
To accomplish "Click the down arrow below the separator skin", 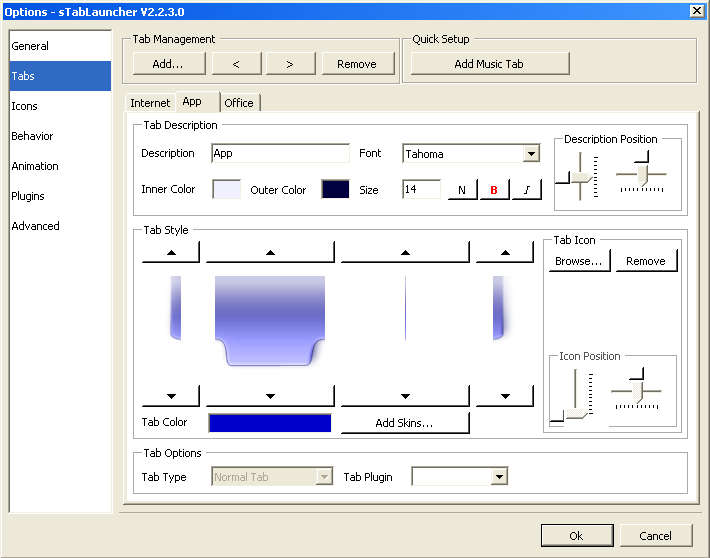I will point(405,395).
